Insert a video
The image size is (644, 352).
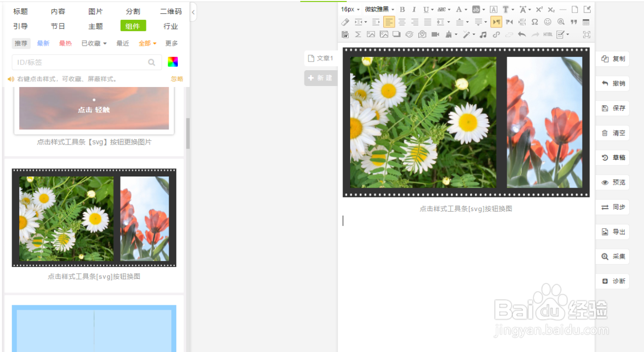pos(435,35)
